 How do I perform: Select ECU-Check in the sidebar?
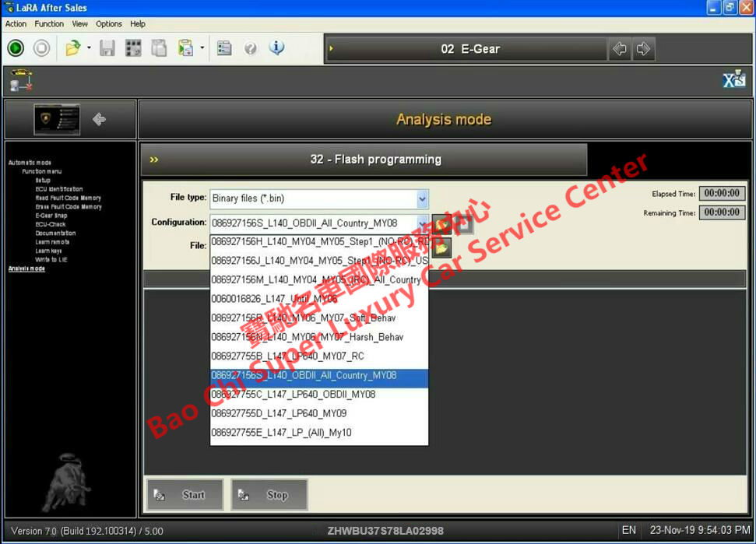[50, 225]
